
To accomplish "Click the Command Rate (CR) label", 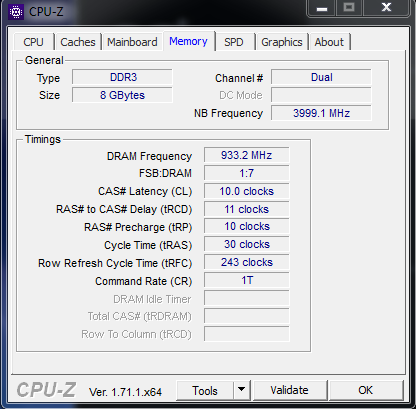I will click(144, 281).
